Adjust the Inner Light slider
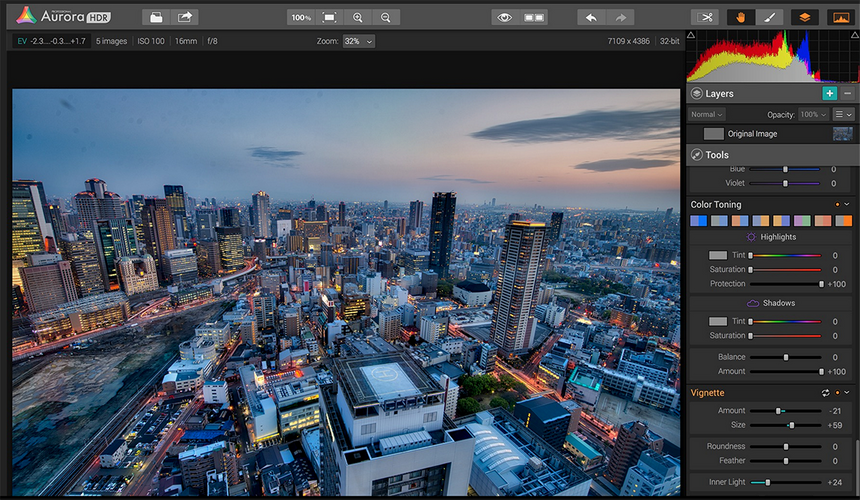Viewport: 860px width, 500px height. tap(785, 482)
